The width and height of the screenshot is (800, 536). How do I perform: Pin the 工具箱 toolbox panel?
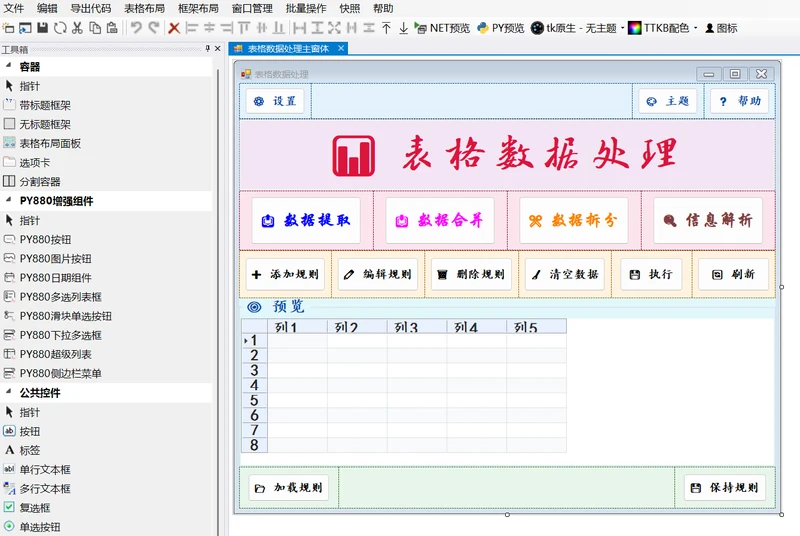(x=208, y=48)
